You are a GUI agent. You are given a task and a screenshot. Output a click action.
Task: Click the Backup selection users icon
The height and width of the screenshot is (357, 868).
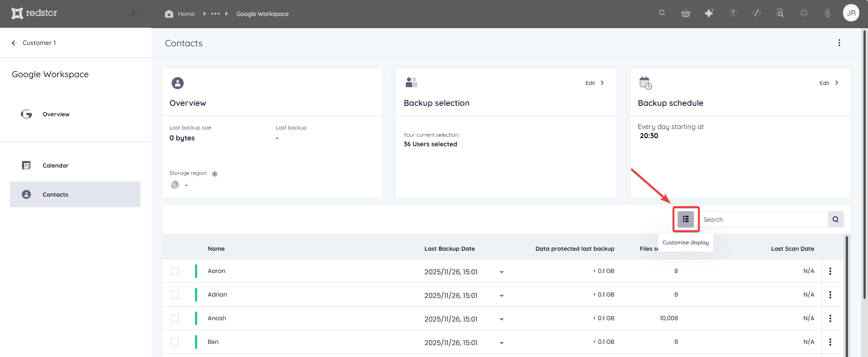[411, 82]
